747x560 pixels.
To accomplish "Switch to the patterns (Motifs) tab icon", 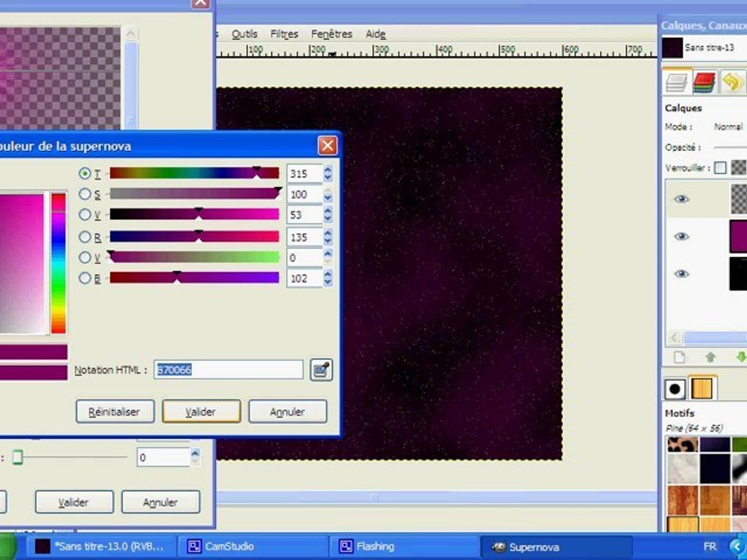I will [x=702, y=388].
